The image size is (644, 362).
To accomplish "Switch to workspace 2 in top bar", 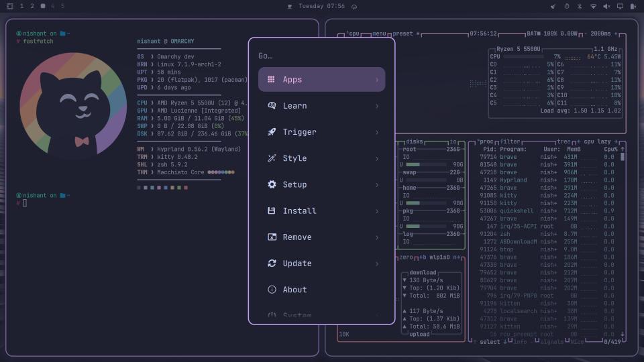I will pos(32,6).
